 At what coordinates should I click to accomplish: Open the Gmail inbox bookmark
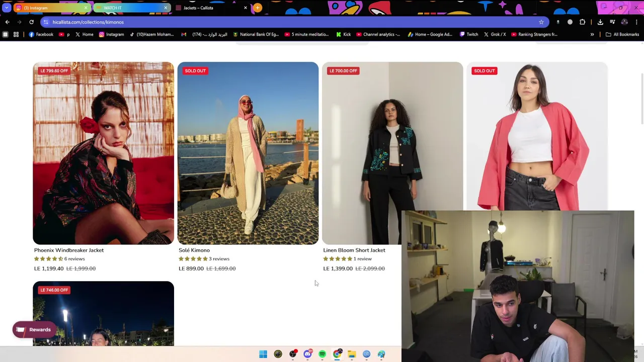[x=204, y=35]
